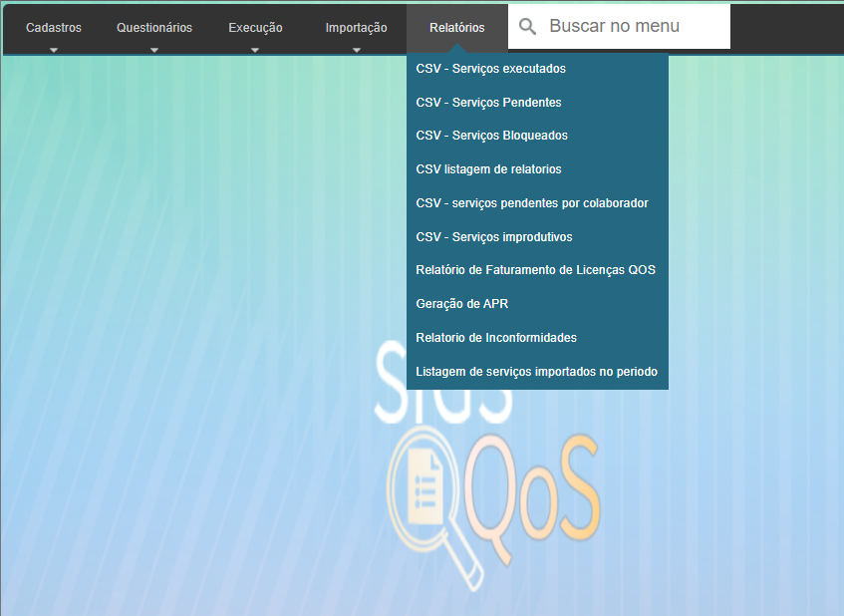Click the small arrow beneath Cadastros

click(54, 49)
